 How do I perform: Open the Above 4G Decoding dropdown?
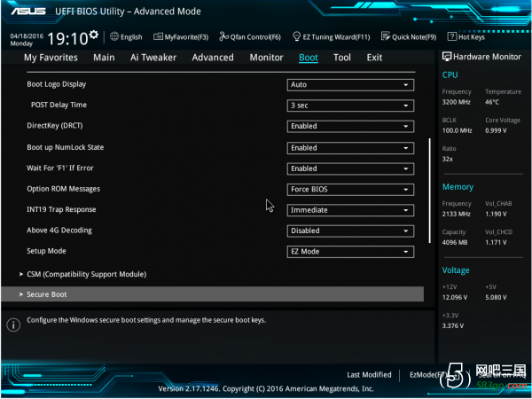coord(350,231)
